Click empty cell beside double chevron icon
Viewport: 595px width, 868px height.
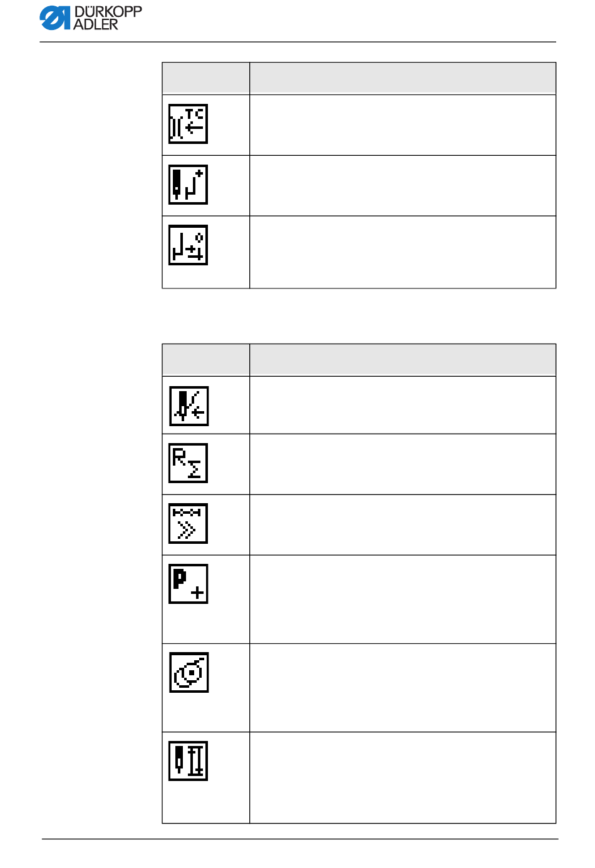(403, 525)
